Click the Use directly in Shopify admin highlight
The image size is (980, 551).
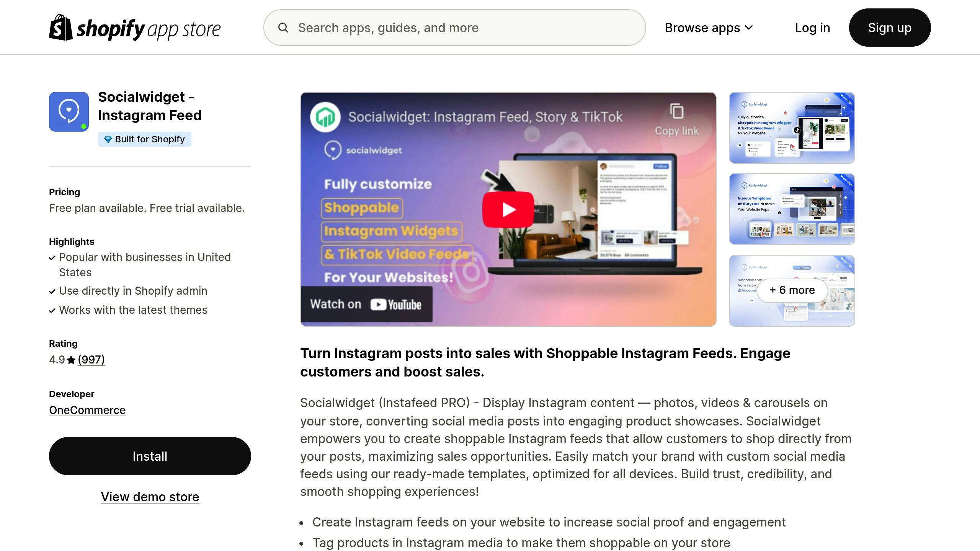[133, 291]
